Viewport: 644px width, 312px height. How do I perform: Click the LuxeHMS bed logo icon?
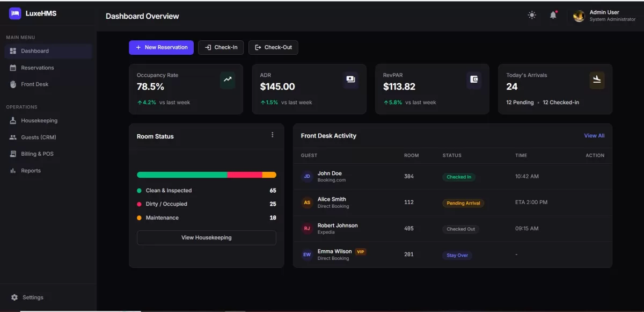[14, 13]
